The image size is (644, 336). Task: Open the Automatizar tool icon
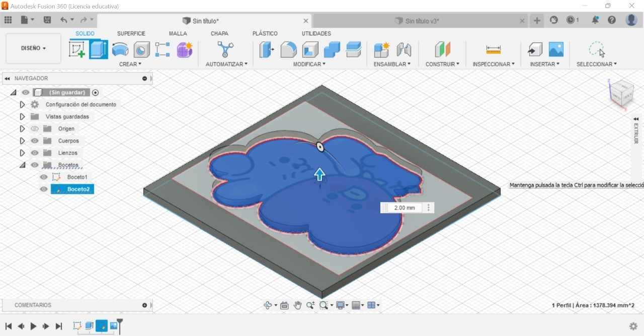click(225, 49)
